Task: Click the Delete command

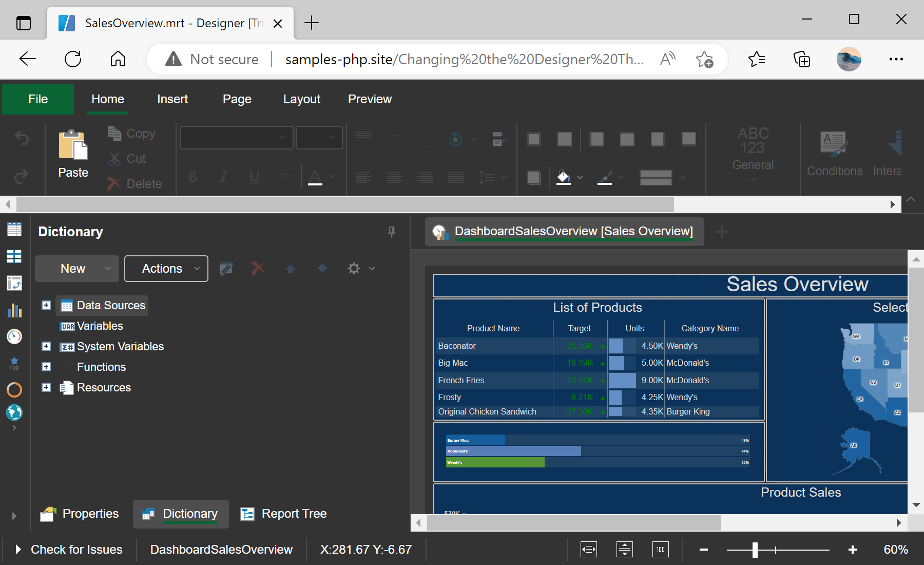Action: pos(134,183)
